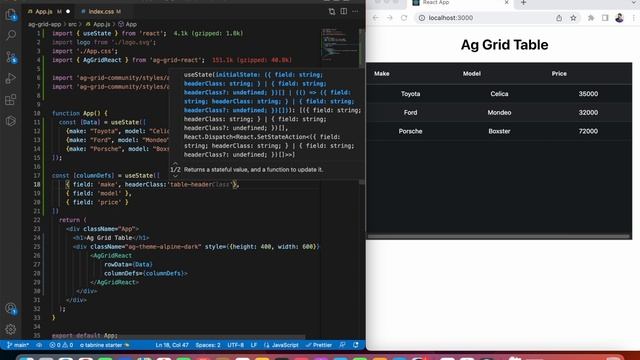
Task: Open the editor More Actions menu
Action: [355, 11]
